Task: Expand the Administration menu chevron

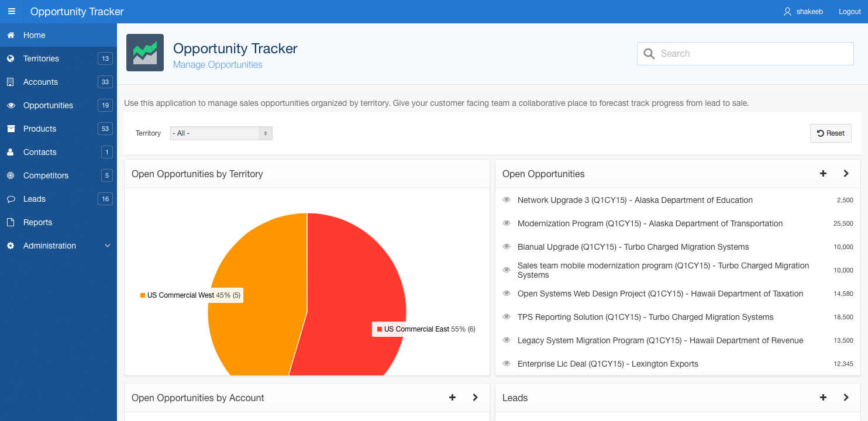Action: (108, 246)
